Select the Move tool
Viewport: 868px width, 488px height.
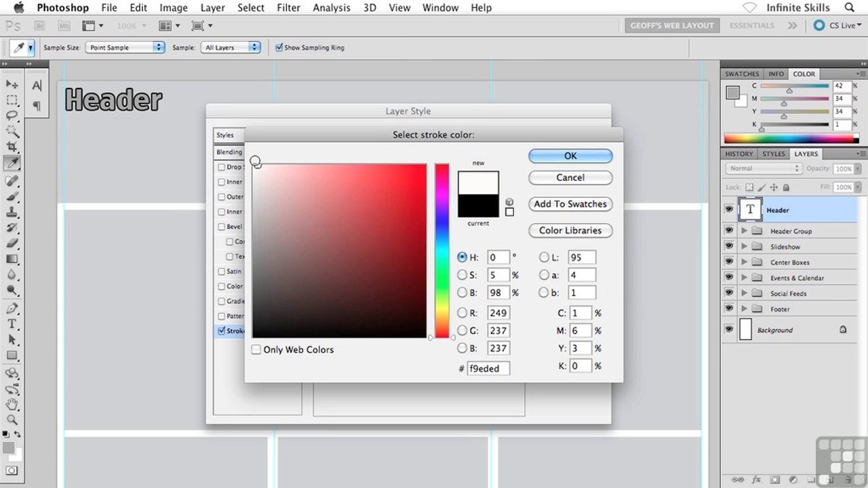[12, 84]
